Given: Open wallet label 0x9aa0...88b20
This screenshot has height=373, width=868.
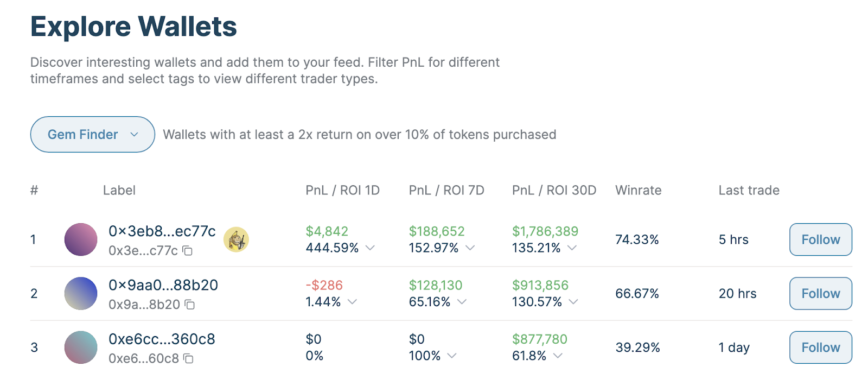Looking at the screenshot, I should tap(163, 285).
